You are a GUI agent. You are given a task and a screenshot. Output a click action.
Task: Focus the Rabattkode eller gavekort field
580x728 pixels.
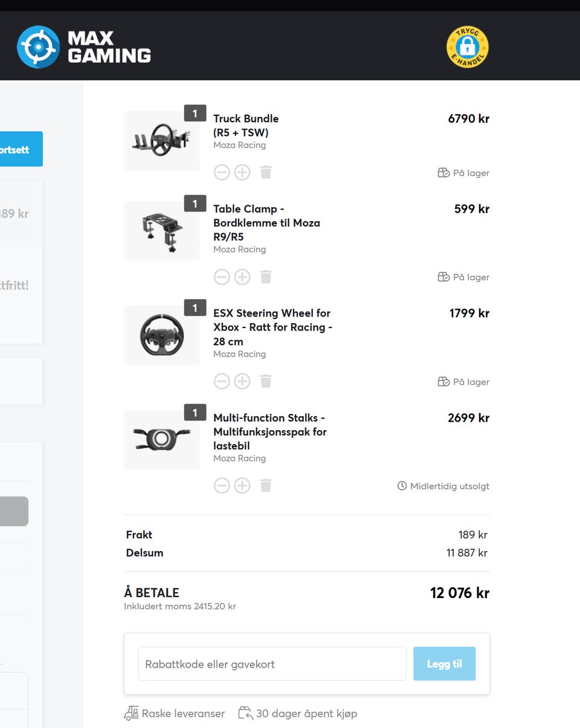click(x=272, y=664)
